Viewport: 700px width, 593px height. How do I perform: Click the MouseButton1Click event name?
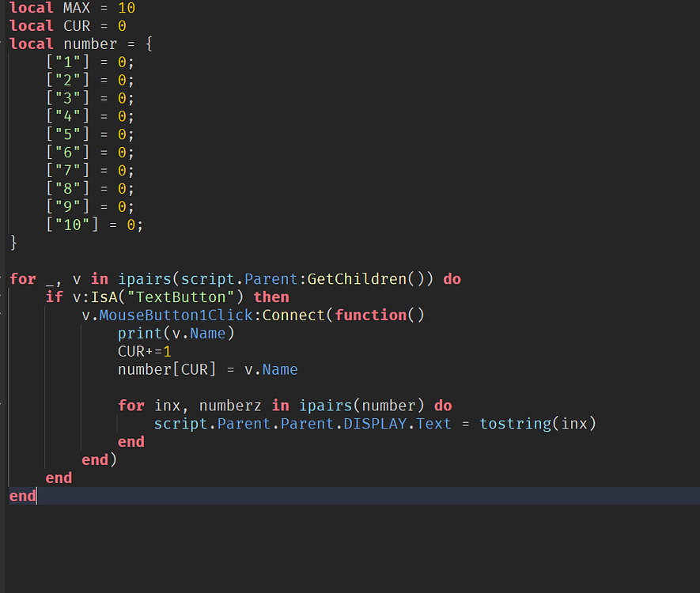175,315
